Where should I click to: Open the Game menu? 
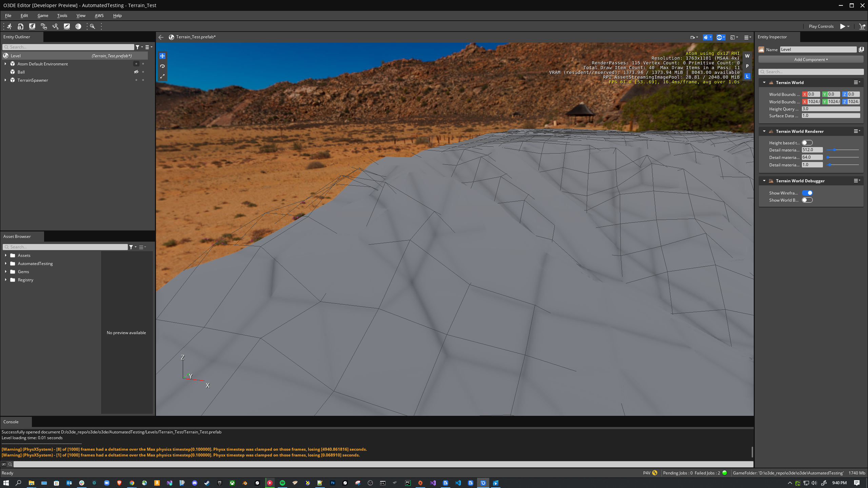43,16
